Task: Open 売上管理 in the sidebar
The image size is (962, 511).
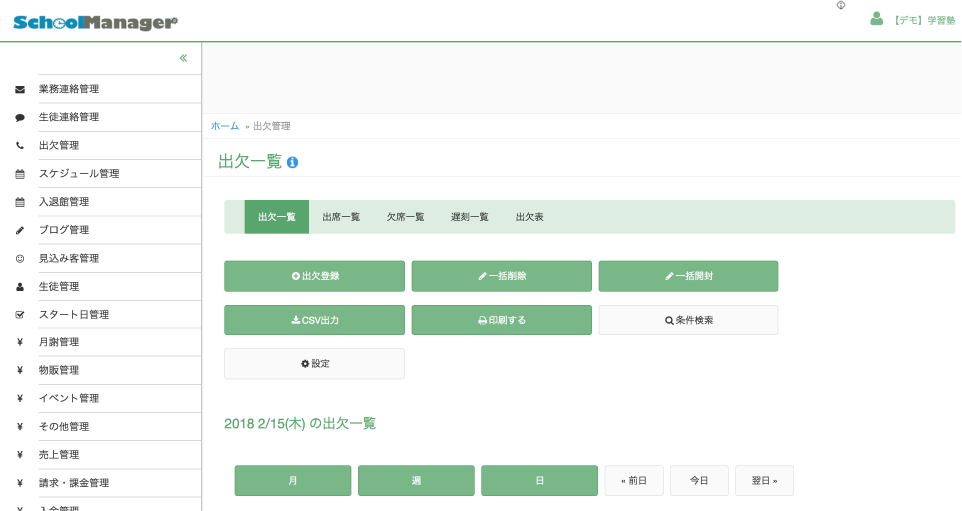Action: (59, 455)
